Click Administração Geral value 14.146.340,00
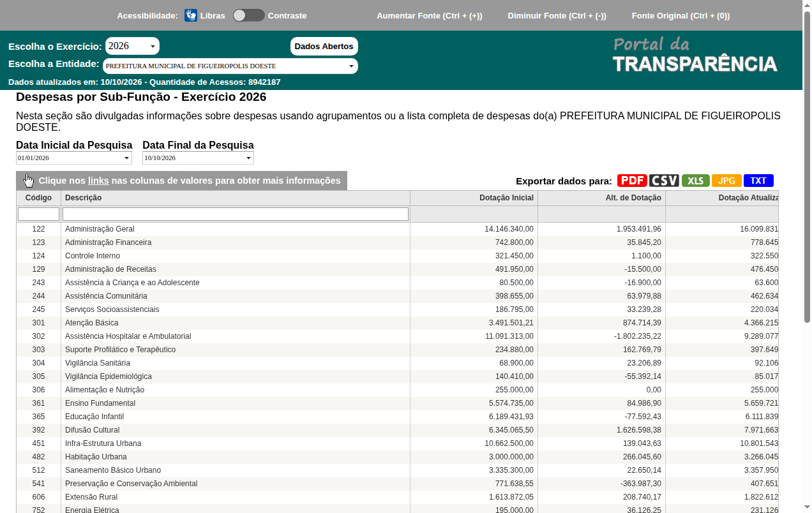 (509, 229)
